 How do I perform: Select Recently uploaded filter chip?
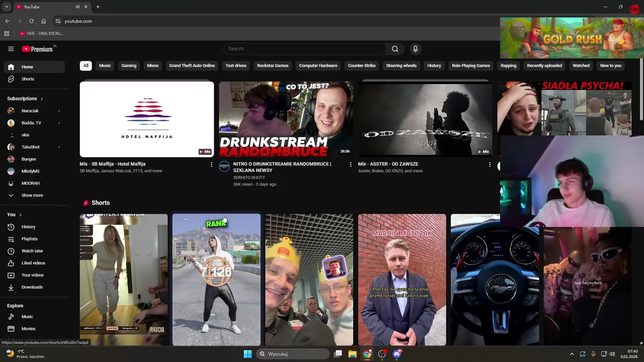click(544, 65)
